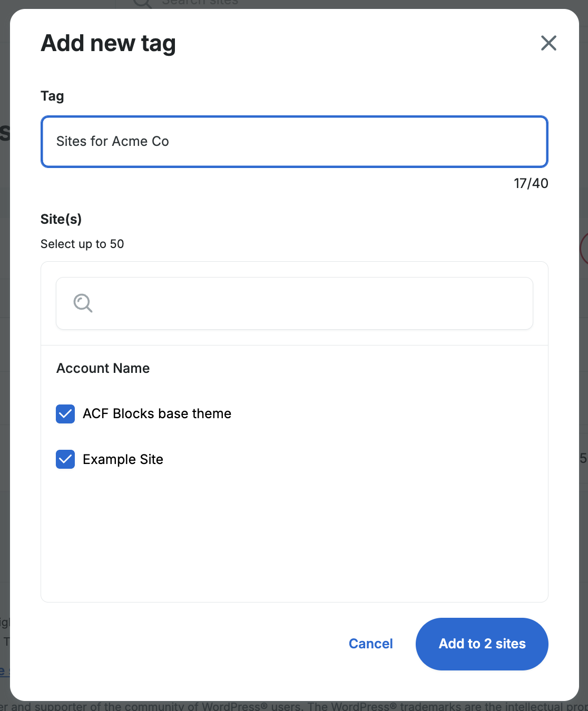Click the underlined link at bottom-left behind dialog
588x711 pixels.
coord(4,671)
